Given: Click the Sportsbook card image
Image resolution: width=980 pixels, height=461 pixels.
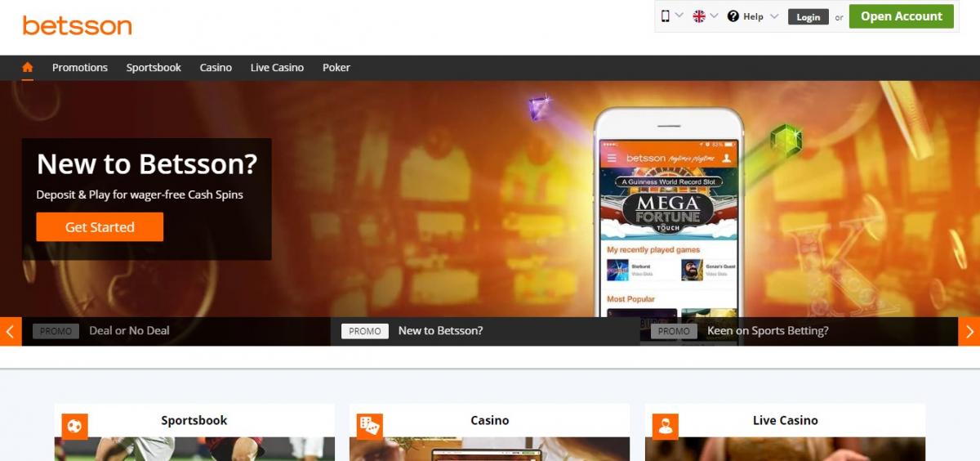Looking at the screenshot, I should tap(194, 449).
